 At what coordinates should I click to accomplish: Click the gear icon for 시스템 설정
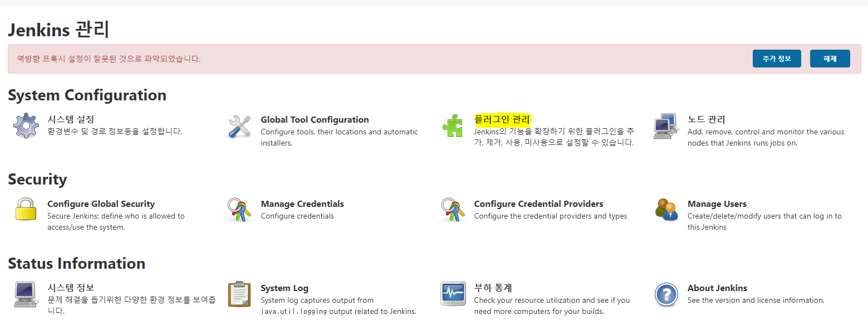pos(26,126)
